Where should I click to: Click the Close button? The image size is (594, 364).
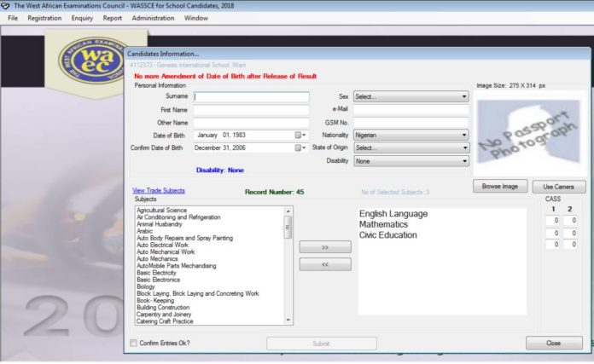554,344
